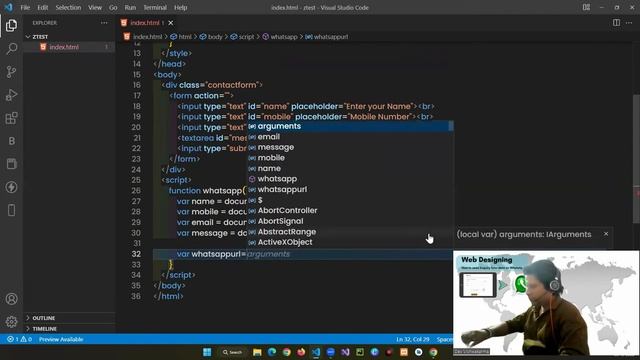Choose 'arguments' in suggestion list
Image resolution: width=640 pixels, height=360 pixels.
tap(349, 126)
